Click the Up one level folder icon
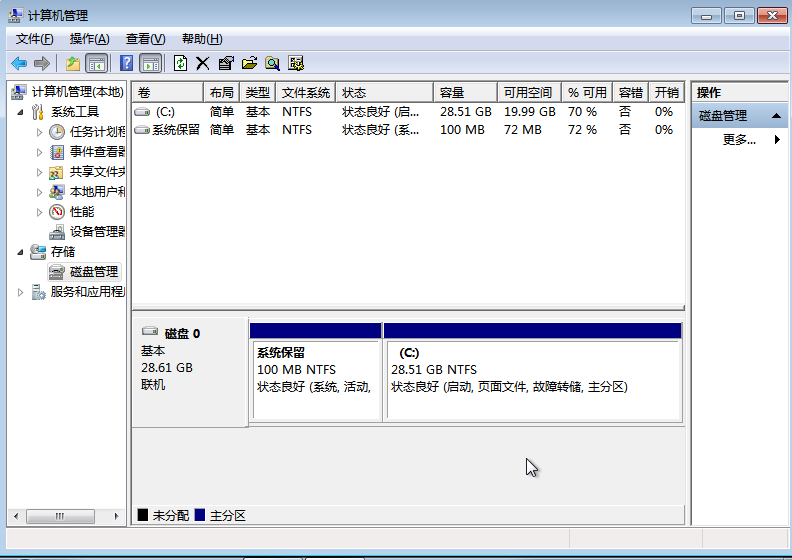This screenshot has width=792, height=560. click(72, 63)
